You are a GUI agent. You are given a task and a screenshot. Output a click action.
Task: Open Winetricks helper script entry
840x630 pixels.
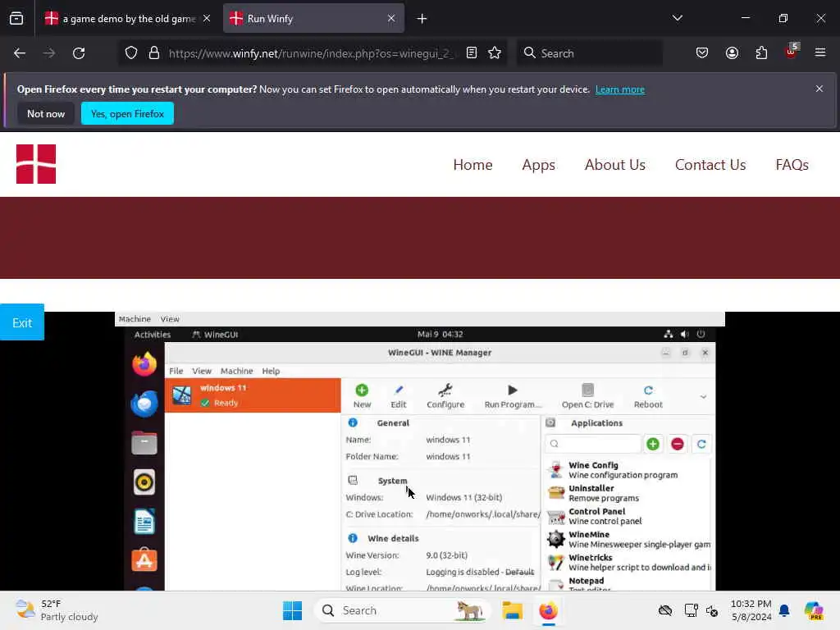[628, 562]
